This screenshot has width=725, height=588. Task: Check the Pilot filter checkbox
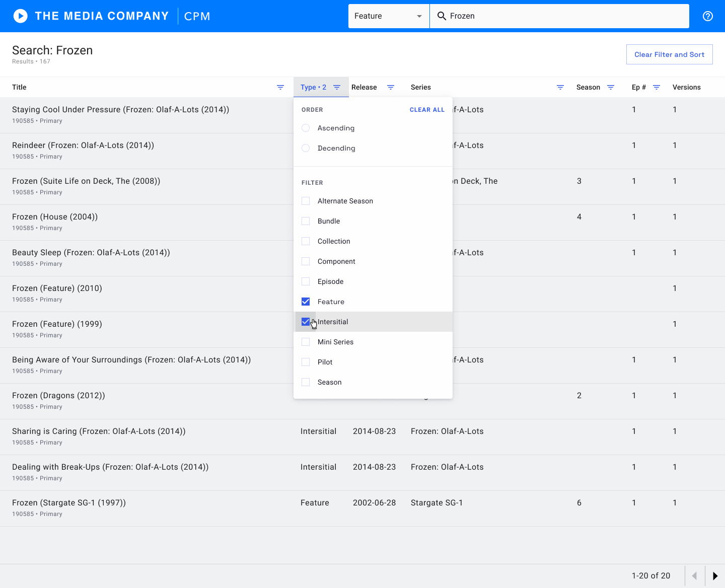coord(306,362)
